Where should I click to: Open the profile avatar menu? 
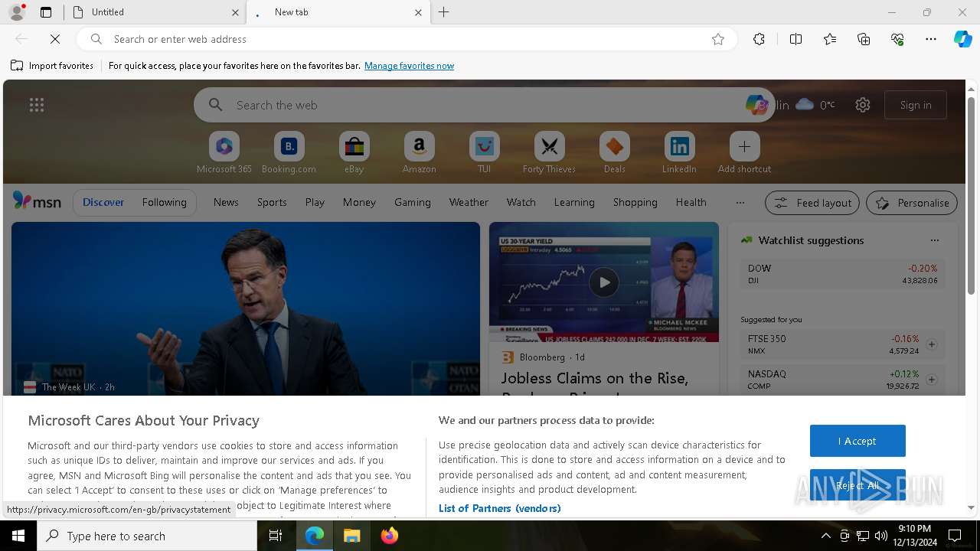(x=17, y=12)
